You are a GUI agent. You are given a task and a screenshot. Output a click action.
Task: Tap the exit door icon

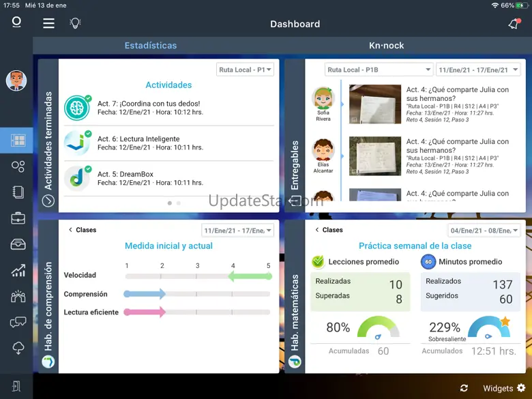point(16,386)
